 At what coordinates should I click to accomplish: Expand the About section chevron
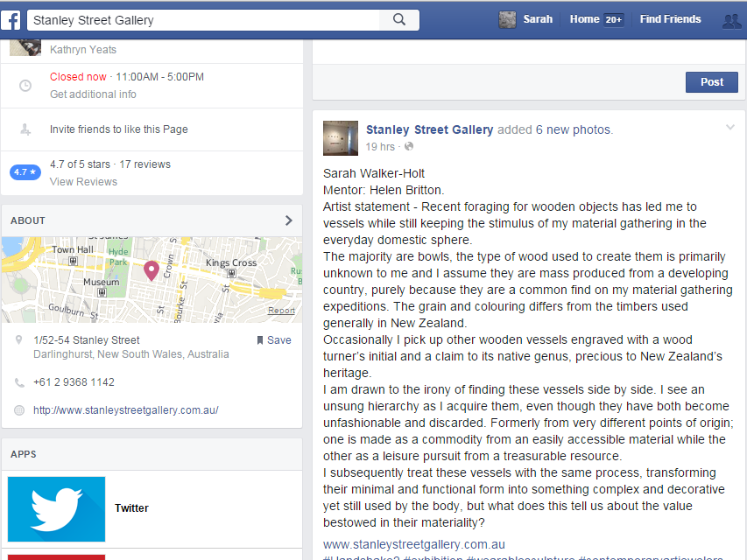pos(289,220)
